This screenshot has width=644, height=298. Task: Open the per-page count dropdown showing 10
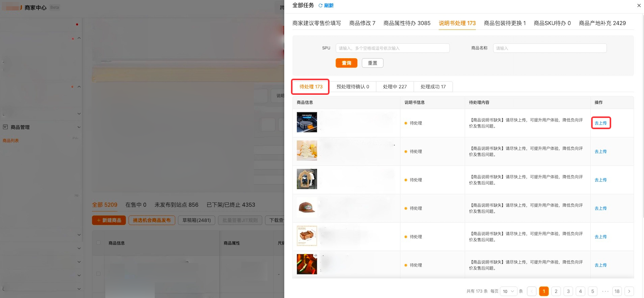coord(508,291)
